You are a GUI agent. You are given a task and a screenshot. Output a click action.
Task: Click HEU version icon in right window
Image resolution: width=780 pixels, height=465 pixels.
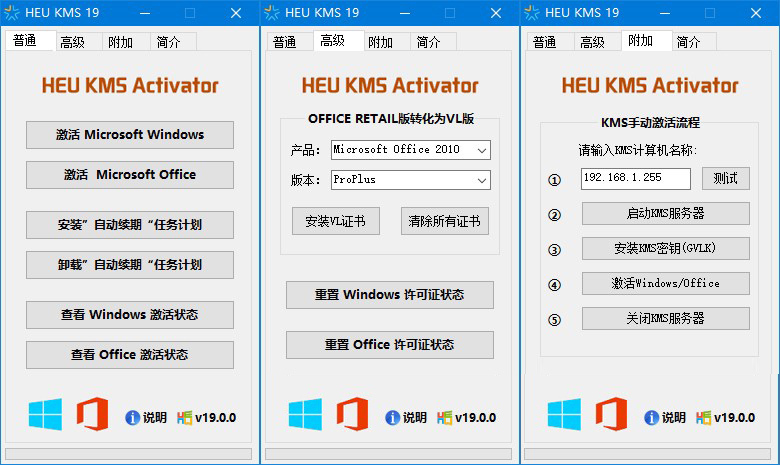703,418
